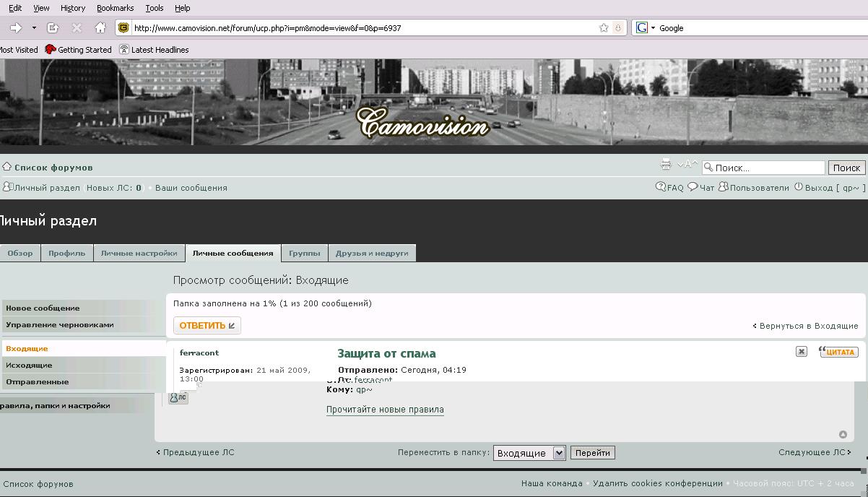Image resolution: width=868 pixels, height=497 pixels.
Task: Jump to top with the arrow icon
Action: point(843,434)
